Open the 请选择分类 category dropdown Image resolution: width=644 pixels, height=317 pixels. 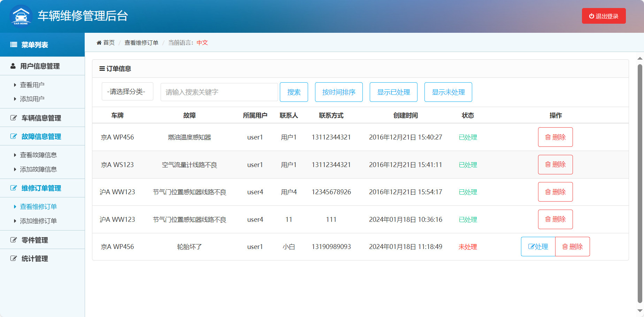tap(128, 91)
